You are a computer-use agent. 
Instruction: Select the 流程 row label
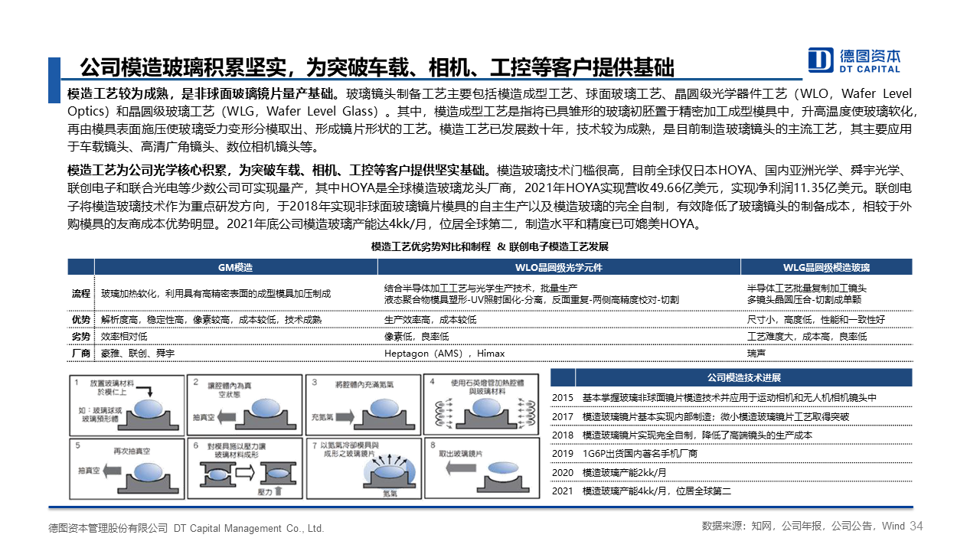pos(81,294)
